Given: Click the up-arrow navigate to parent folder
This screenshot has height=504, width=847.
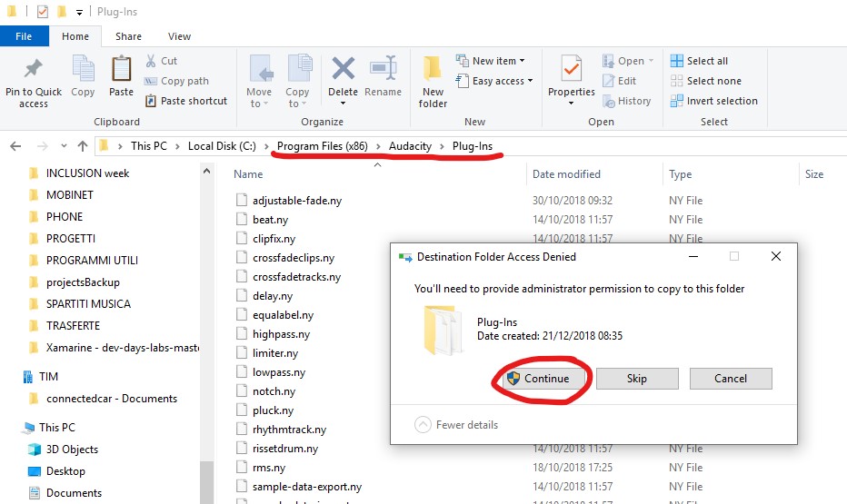Looking at the screenshot, I should (83, 145).
